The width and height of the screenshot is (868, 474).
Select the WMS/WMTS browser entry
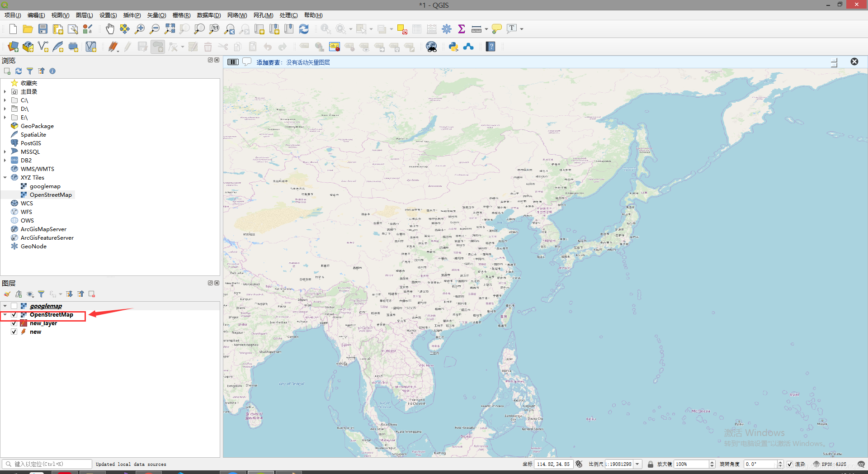pos(38,169)
